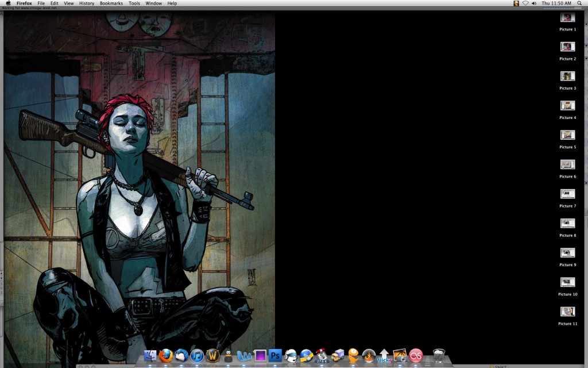Open the Bookmarks menu
Screen dimensions: 588x368
(111, 3)
